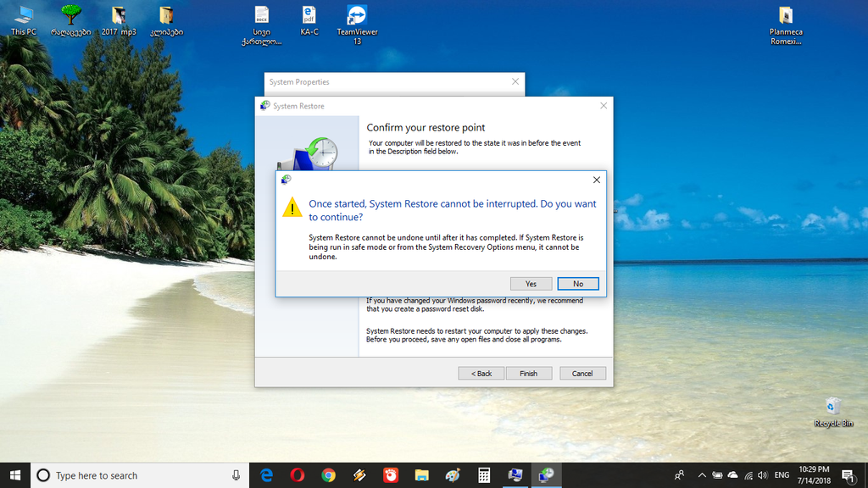Select the Planmeca Romexis desktop icon
The width and height of the screenshot is (868, 488).
coord(786,25)
